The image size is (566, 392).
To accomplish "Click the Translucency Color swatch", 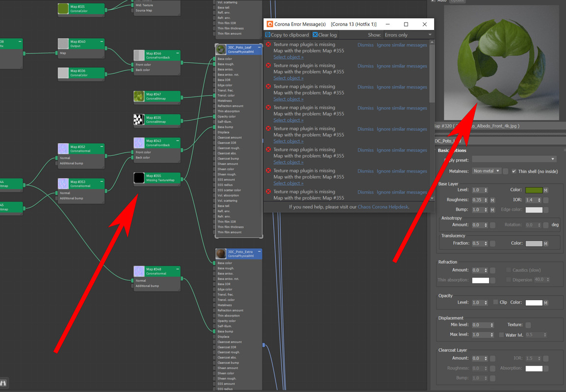I will (534, 244).
